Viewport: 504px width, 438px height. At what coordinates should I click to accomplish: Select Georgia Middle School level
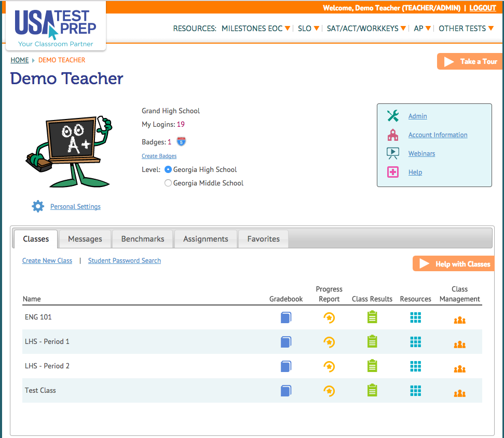[x=168, y=183]
